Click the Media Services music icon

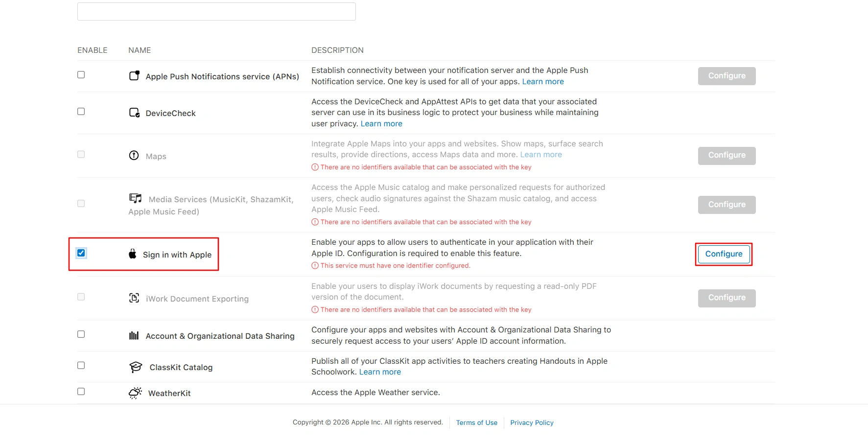136,198
